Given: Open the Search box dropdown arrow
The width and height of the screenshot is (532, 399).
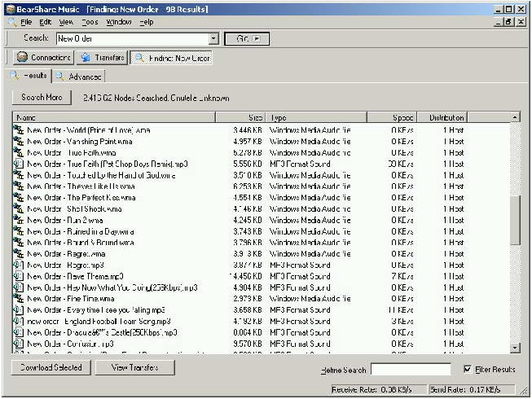Looking at the screenshot, I should tap(213, 38).
